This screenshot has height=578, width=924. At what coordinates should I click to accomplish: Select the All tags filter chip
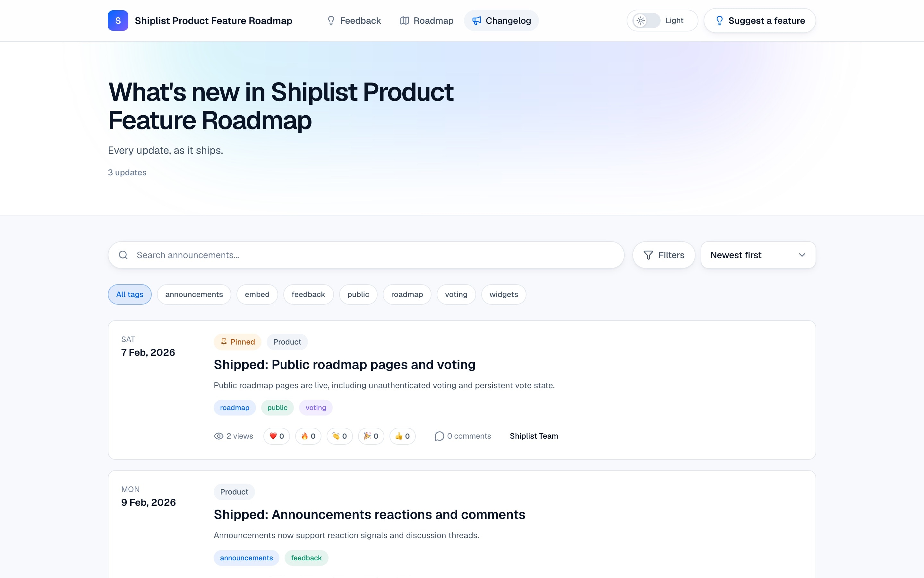(129, 294)
